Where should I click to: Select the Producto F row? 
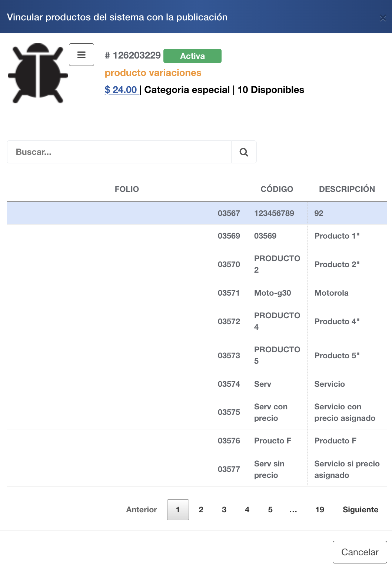click(x=197, y=441)
